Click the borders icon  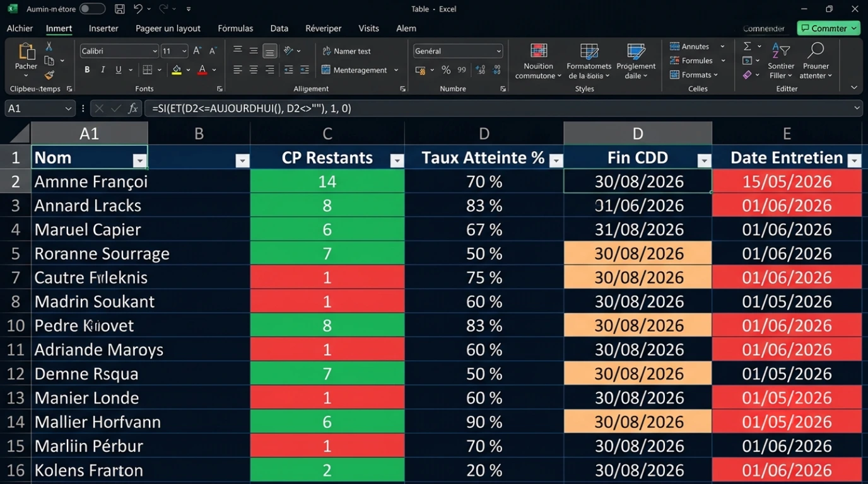[148, 70]
